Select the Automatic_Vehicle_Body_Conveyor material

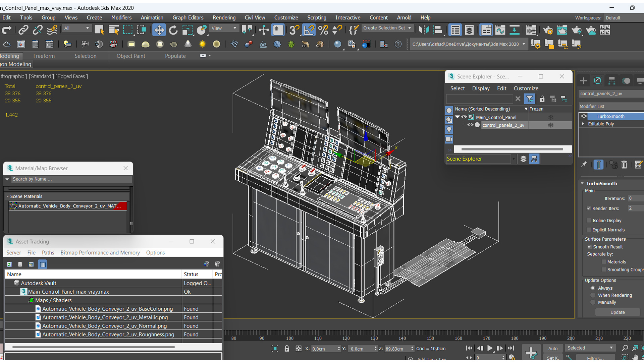[x=68, y=206]
